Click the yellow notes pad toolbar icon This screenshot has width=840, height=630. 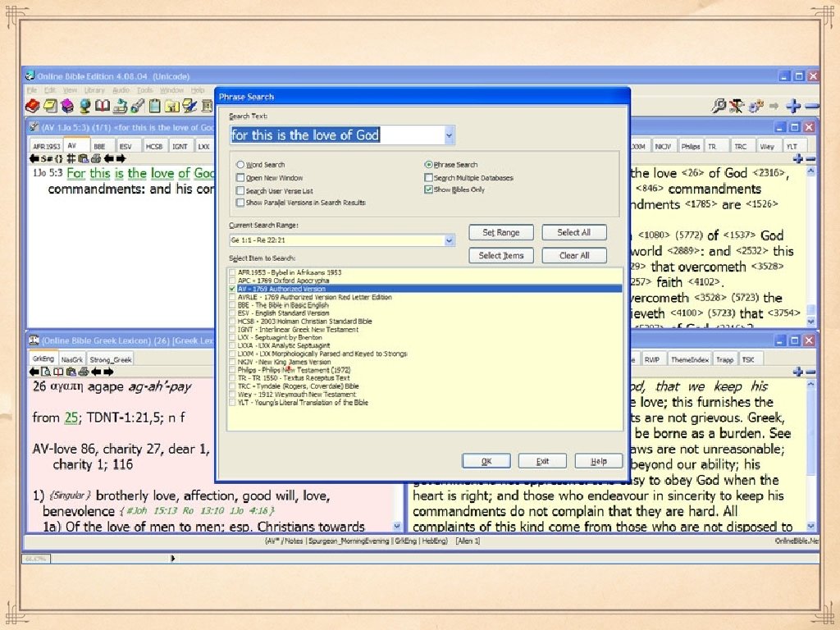[x=50, y=106]
